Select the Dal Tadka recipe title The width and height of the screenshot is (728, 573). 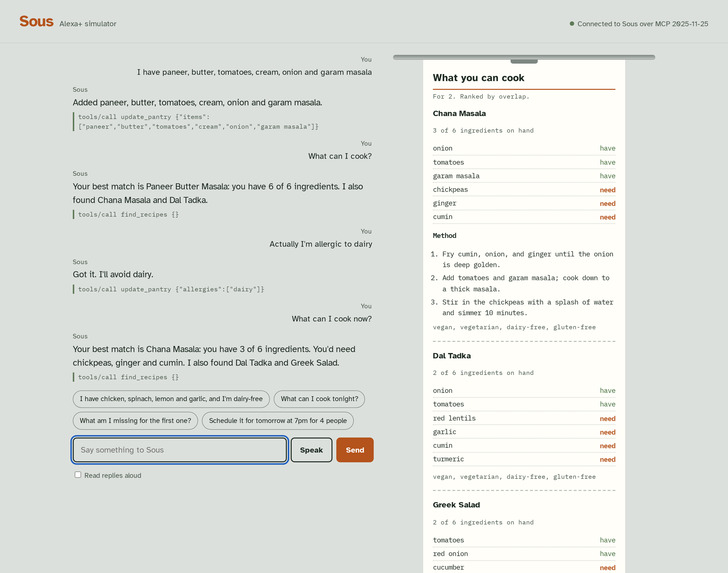[451, 356]
